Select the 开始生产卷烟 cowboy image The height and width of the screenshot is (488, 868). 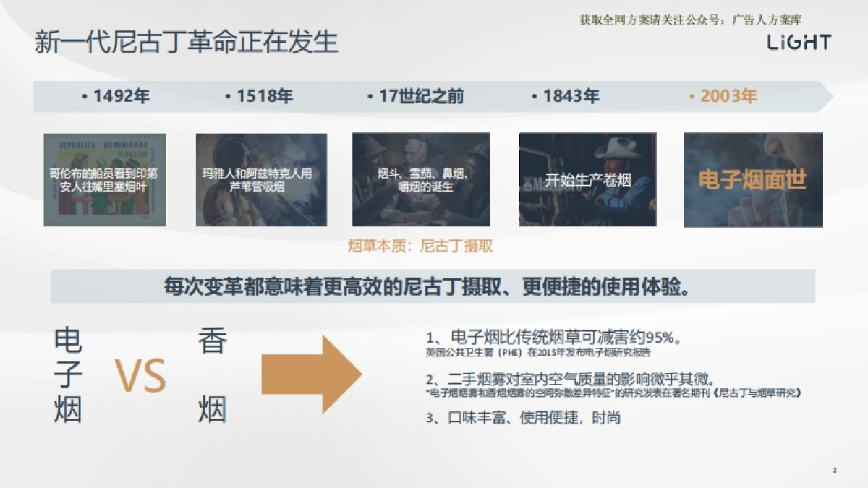pyautogui.click(x=587, y=179)
